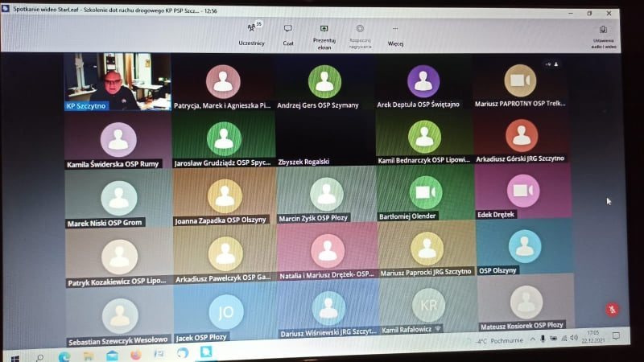Image resolution: width=644 pixels, height=362 pixels.
Task: Select Kamila Świderska's purple avatar tile
Action: point(118,139)
